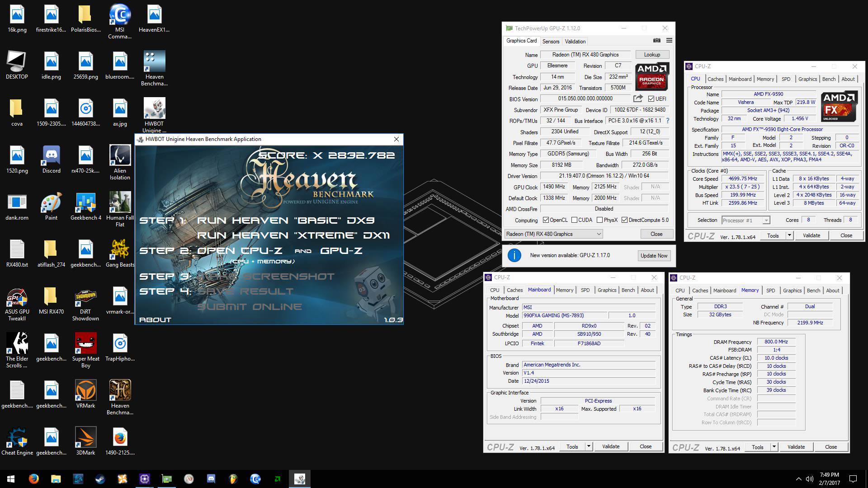Open the Alien Isolation shortcut
The width and height of the screenshot is (868, 488).
[120, 163]
